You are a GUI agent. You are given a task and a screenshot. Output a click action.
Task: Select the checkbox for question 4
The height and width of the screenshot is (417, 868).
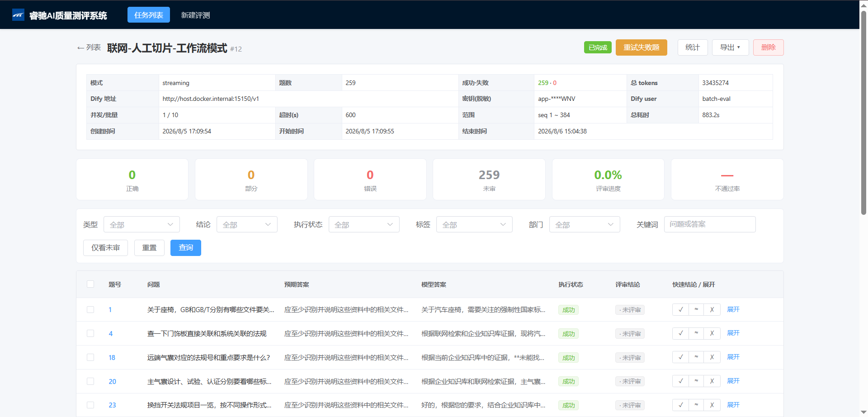(90, 333)
